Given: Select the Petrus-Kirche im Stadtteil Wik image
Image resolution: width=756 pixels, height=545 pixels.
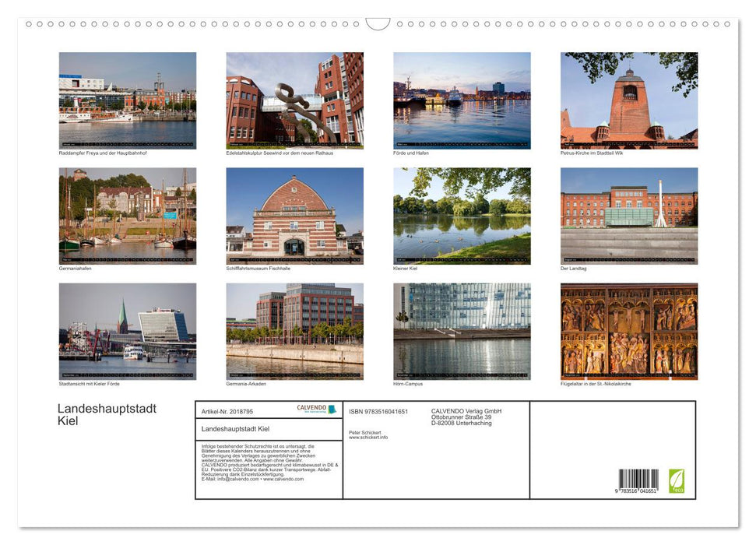Looking at the screenshot, I should 629,97.
